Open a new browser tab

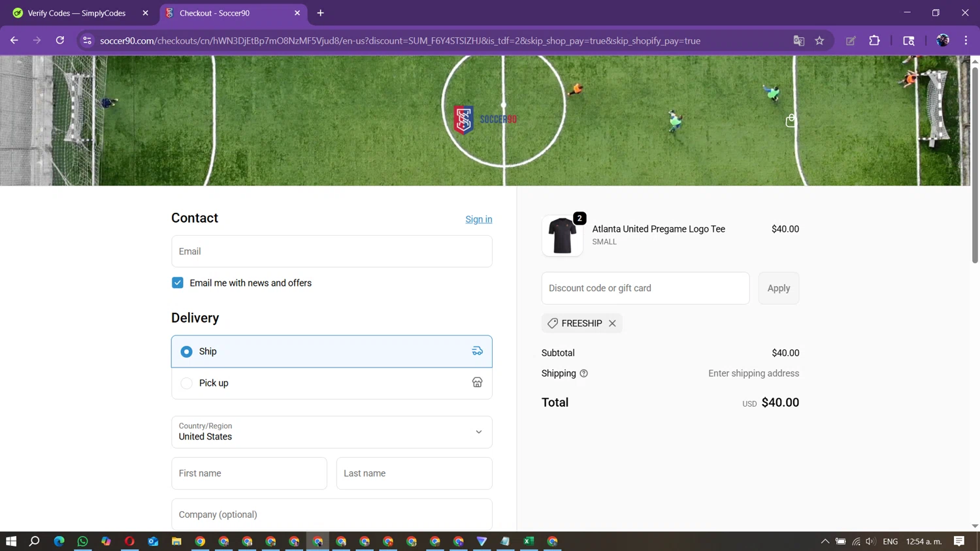tap(320, 13)
